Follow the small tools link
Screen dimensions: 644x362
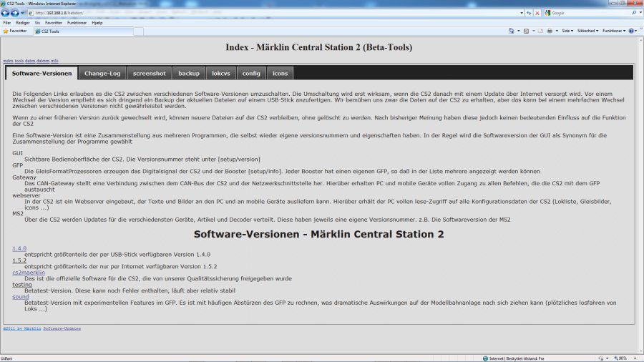pos(19,61)
